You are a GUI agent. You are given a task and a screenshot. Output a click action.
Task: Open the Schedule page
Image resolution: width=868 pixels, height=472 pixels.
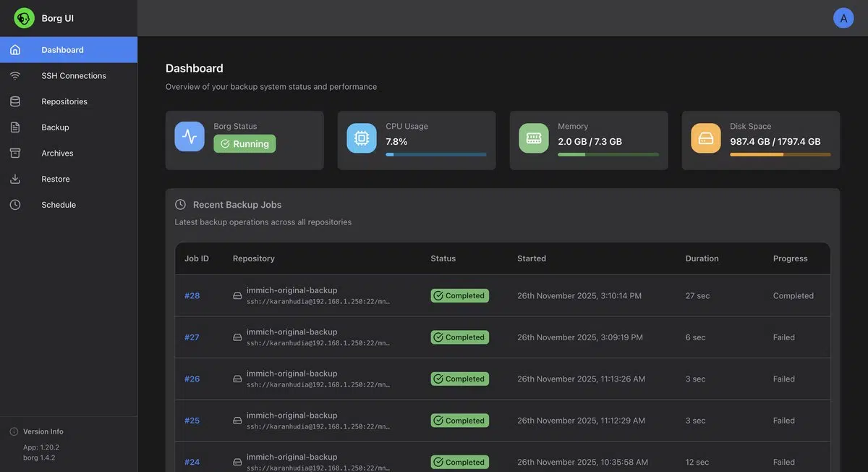tap(59, 205)
